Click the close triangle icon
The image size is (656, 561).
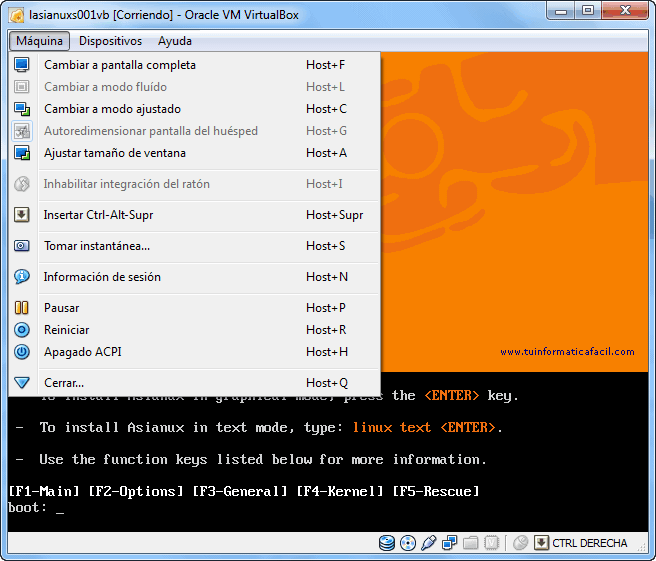point(22,382)
